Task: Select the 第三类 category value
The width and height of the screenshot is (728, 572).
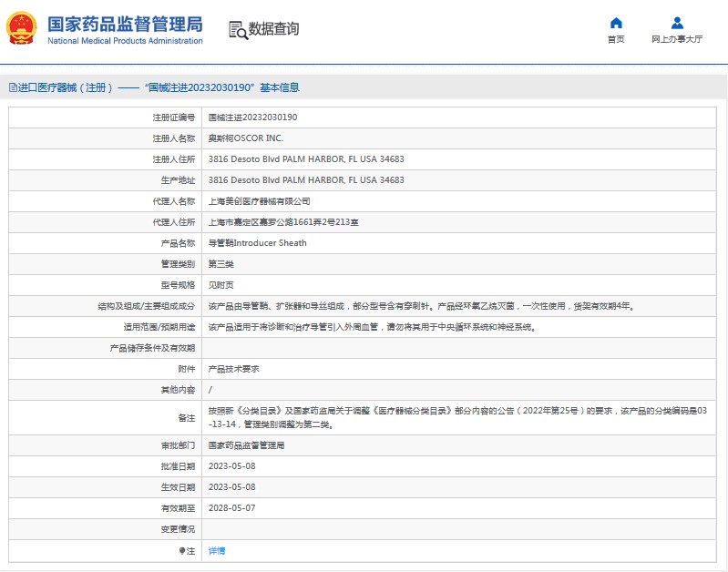Action: (221, 264)
